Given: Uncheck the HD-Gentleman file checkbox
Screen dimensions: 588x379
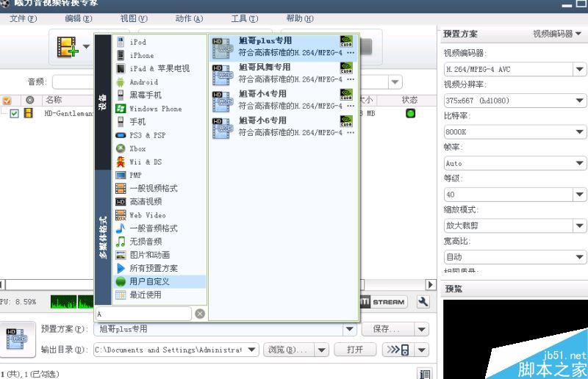Looking at the screenshot, I should coord(14,113).
